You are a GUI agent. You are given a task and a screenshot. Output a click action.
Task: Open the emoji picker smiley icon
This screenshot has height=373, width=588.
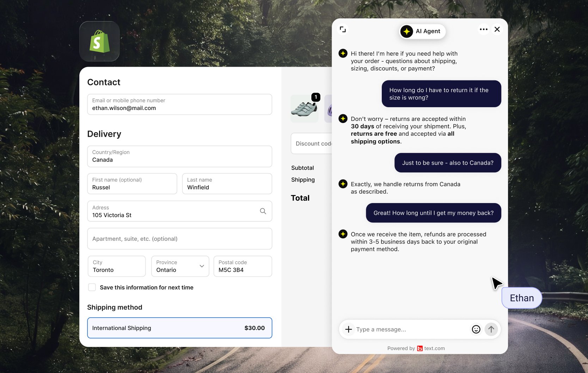tap(476, 329)
